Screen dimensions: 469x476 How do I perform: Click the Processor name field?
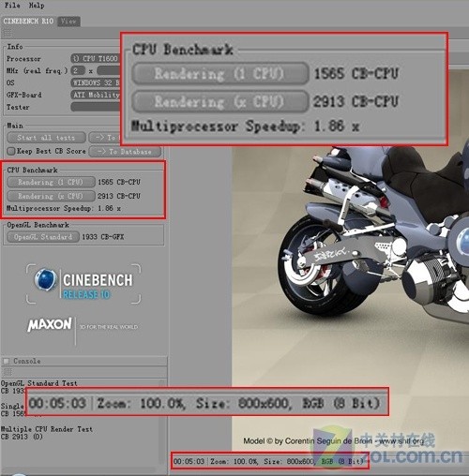click(x=96, y=58)
